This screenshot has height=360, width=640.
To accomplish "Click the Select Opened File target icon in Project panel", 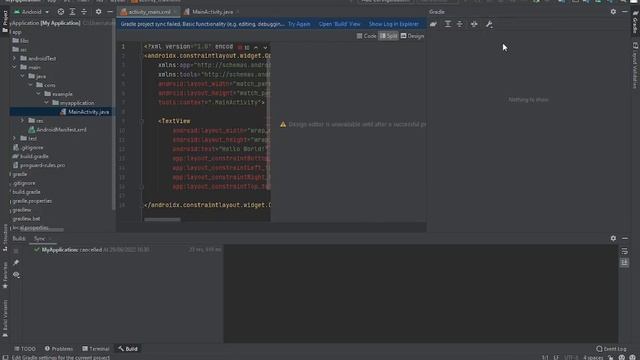I will point(60,12).
